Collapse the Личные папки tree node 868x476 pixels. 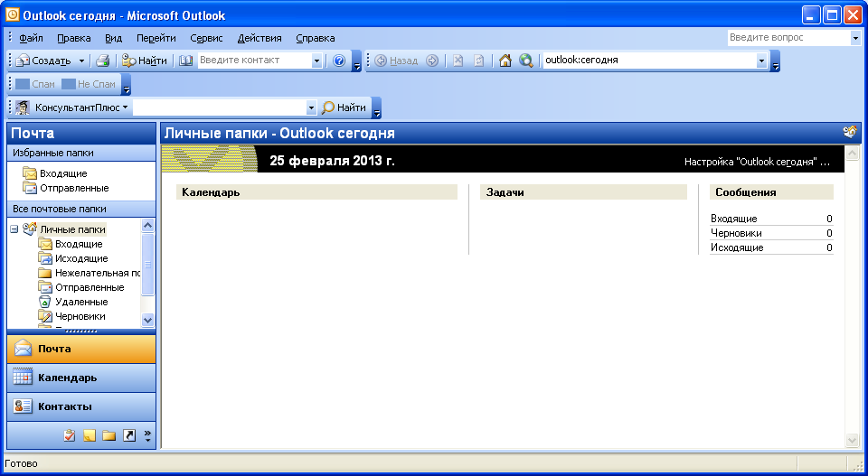click(14, 229)
